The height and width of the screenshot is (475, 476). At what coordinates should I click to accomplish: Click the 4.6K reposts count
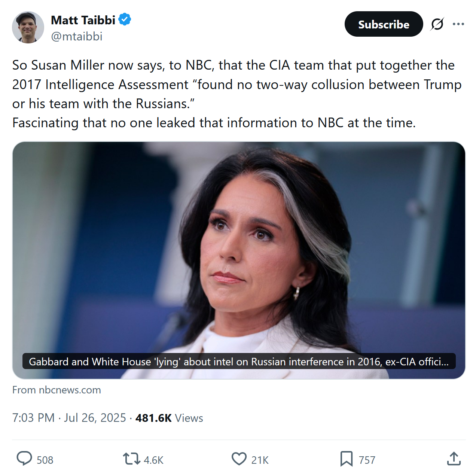[x=153, y=460]
